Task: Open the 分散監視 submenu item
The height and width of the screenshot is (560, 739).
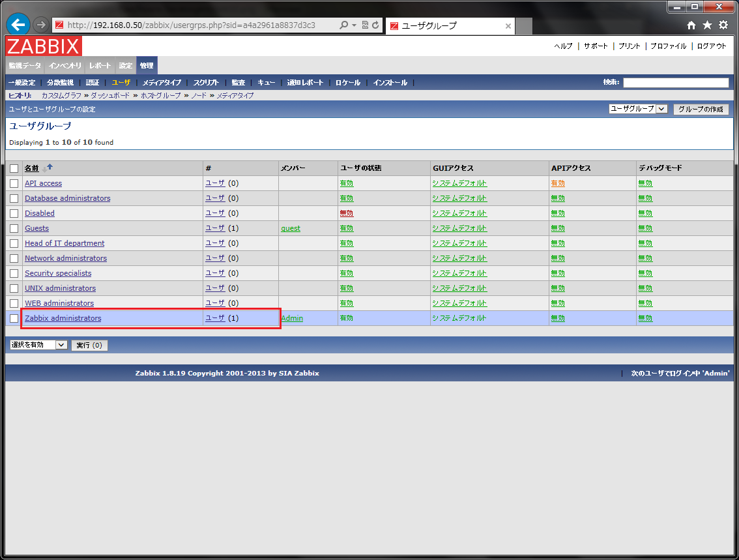Action: [61, 83]
